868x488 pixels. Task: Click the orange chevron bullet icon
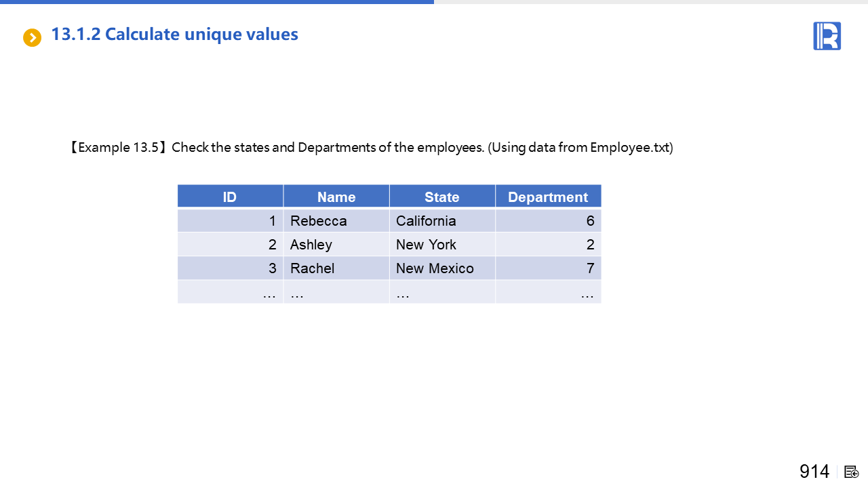tap(32, 37)
